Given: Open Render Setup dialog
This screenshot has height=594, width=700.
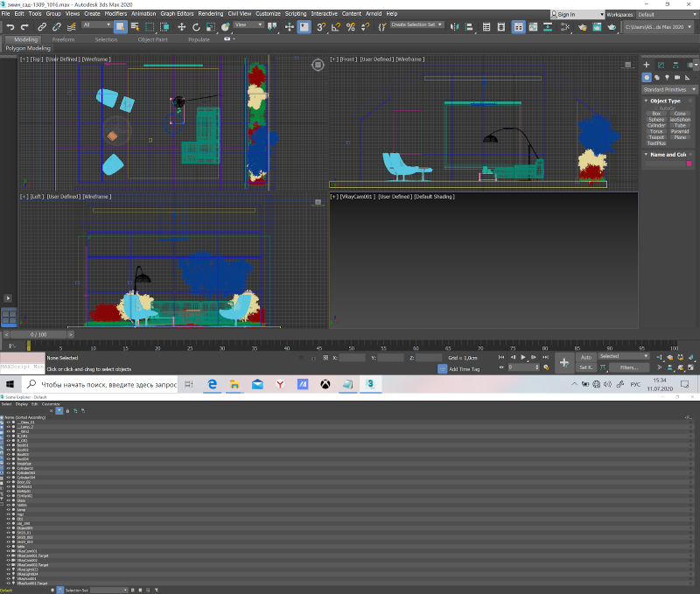Looking at the screenshot, I should click(x=582, y=27).
